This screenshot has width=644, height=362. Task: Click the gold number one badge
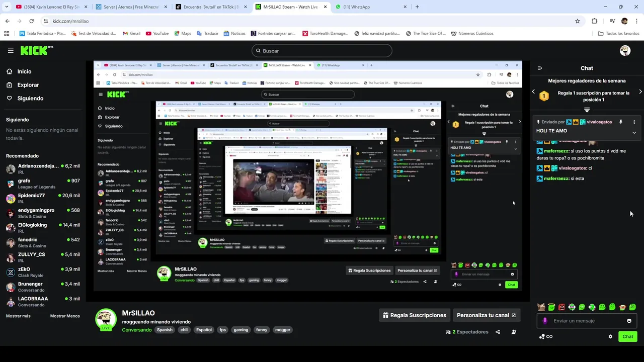tap(544, 96)
